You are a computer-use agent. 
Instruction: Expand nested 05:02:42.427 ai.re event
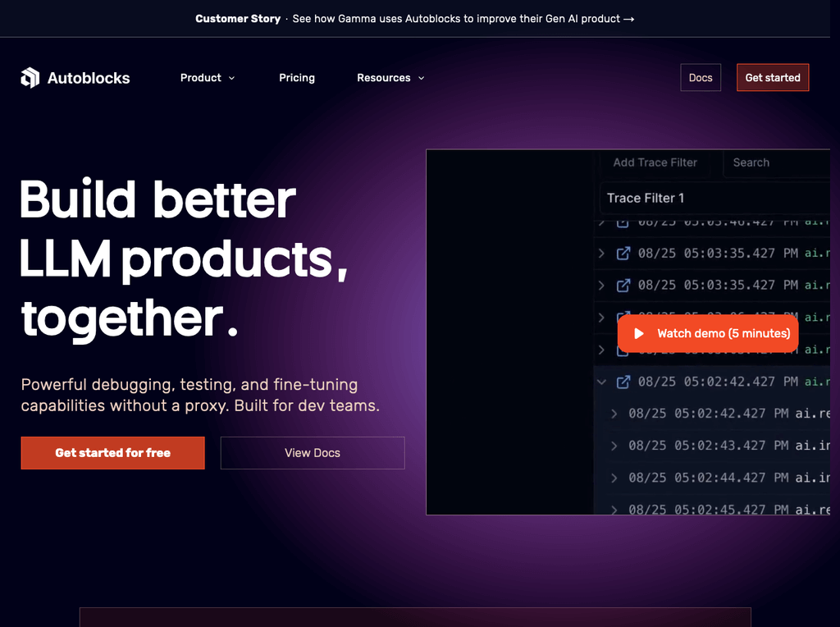pyautogui.click(x=614, y=414)
